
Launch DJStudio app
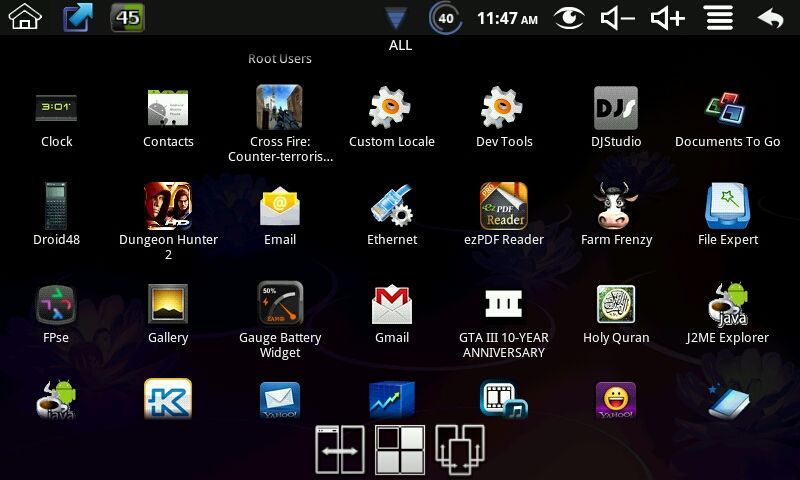click(616, 108)
